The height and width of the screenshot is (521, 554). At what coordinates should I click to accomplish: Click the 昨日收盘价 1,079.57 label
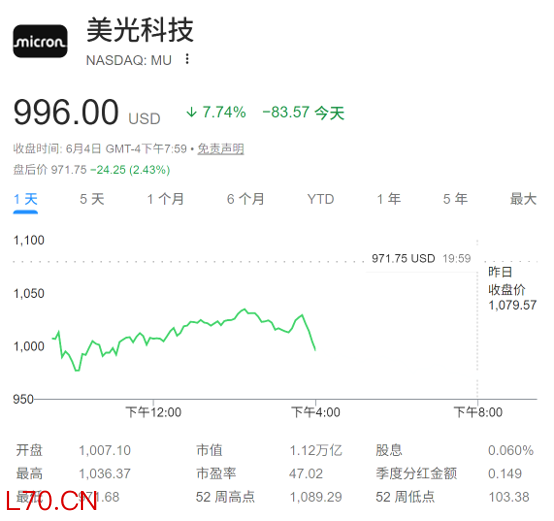(x=512, y=289)
